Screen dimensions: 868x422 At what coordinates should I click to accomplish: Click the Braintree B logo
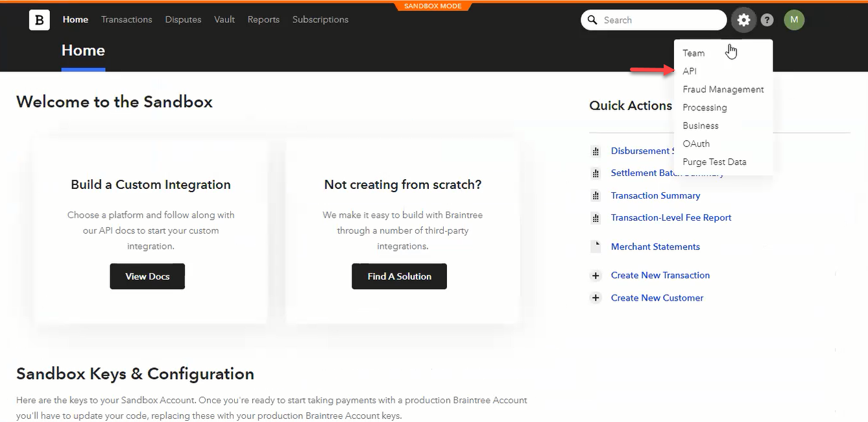(40, 20)
